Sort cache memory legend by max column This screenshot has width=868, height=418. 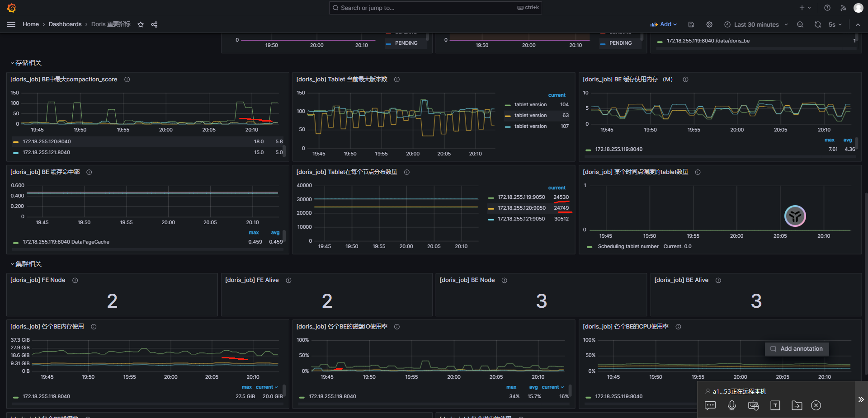829,140
